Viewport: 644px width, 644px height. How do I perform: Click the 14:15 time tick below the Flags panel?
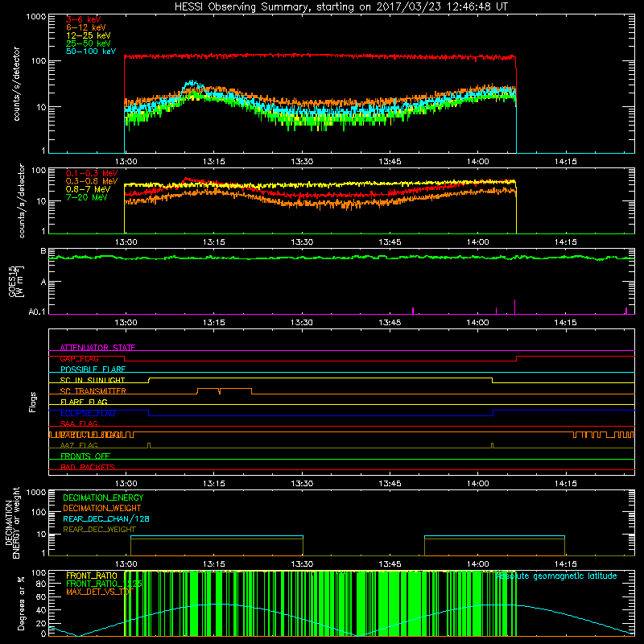(x=566, y=484)
